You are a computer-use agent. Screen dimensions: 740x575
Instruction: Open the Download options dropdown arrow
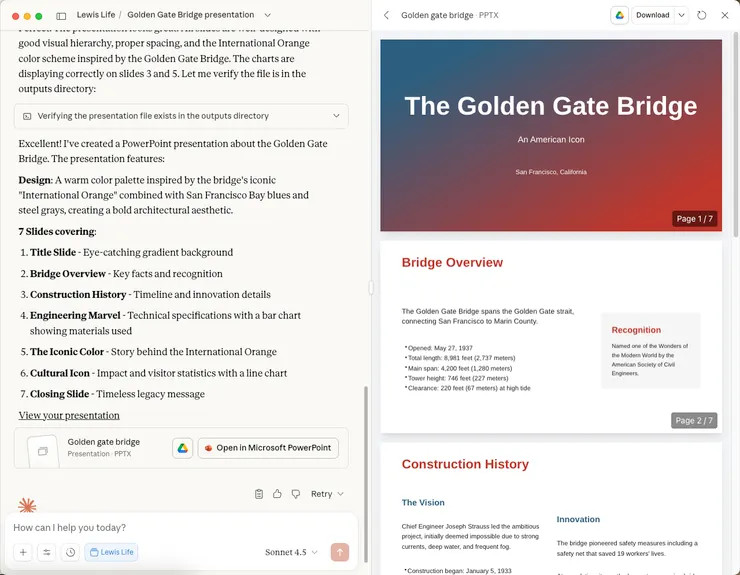point(681,15)
